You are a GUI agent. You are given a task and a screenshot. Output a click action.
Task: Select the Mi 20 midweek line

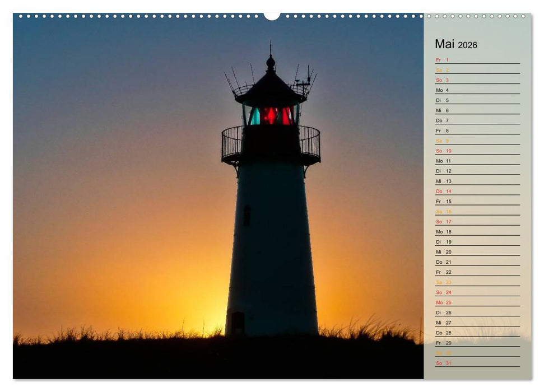tap(443, 251)
